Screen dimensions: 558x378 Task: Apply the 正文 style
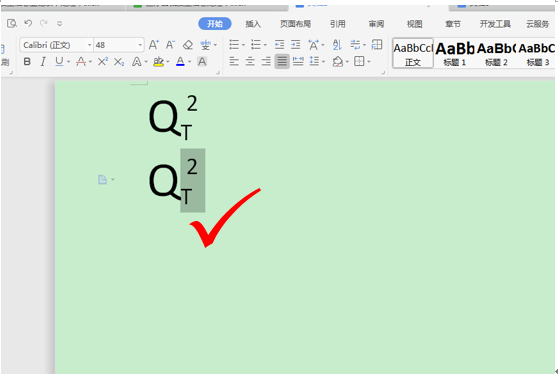coord(413,53)
